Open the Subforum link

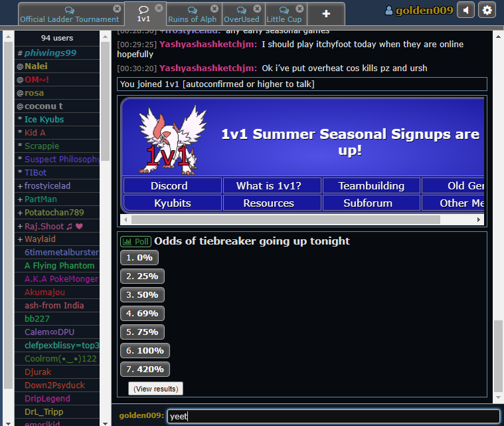(371, 203)
